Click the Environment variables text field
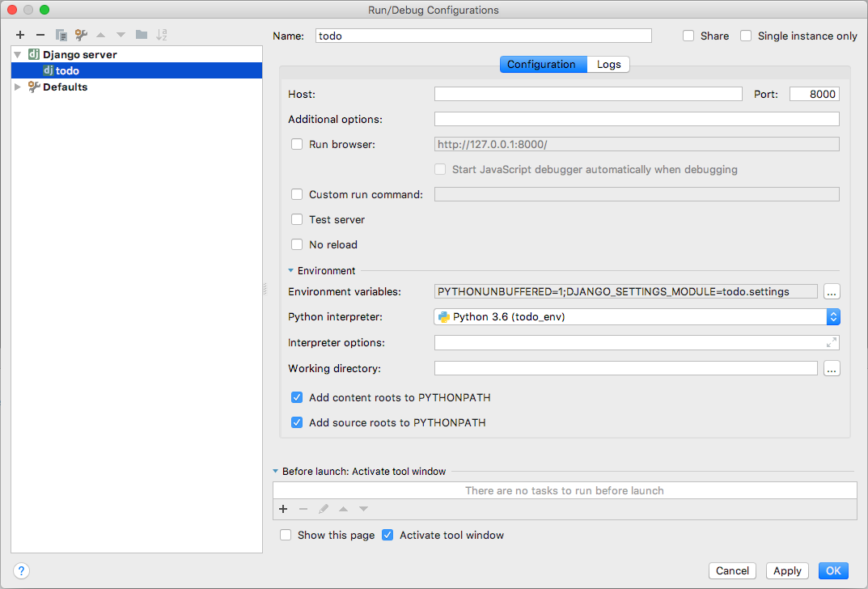The height and width of the screenshot is (589, 868). pos(625,292)
